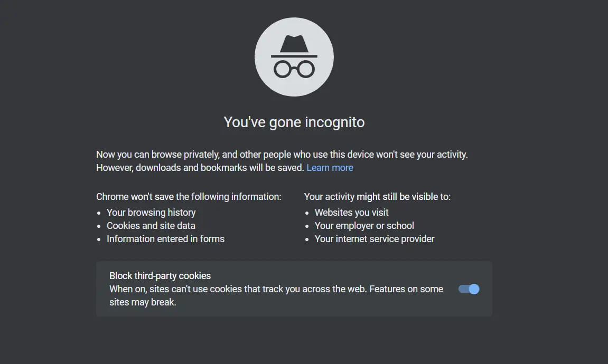Select the "Your employer or school" list item

[x=364, y=226]
